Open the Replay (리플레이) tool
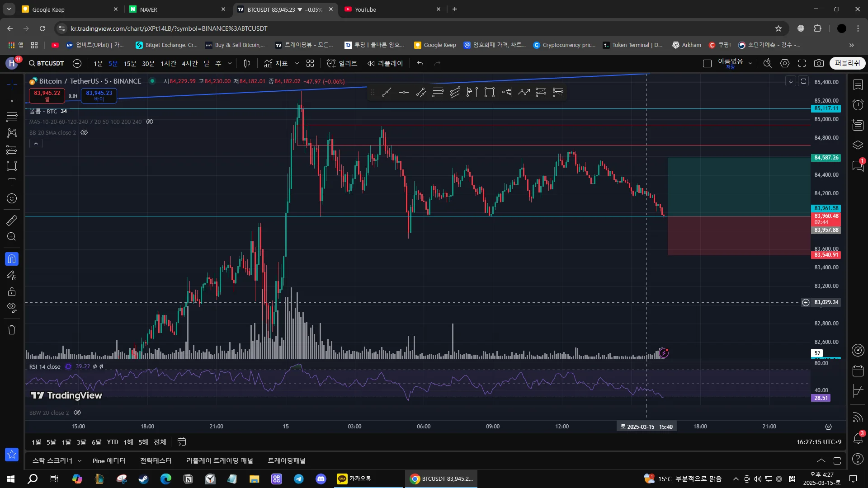The height and width of the screenshot is (488, 868). click(385, 63)
